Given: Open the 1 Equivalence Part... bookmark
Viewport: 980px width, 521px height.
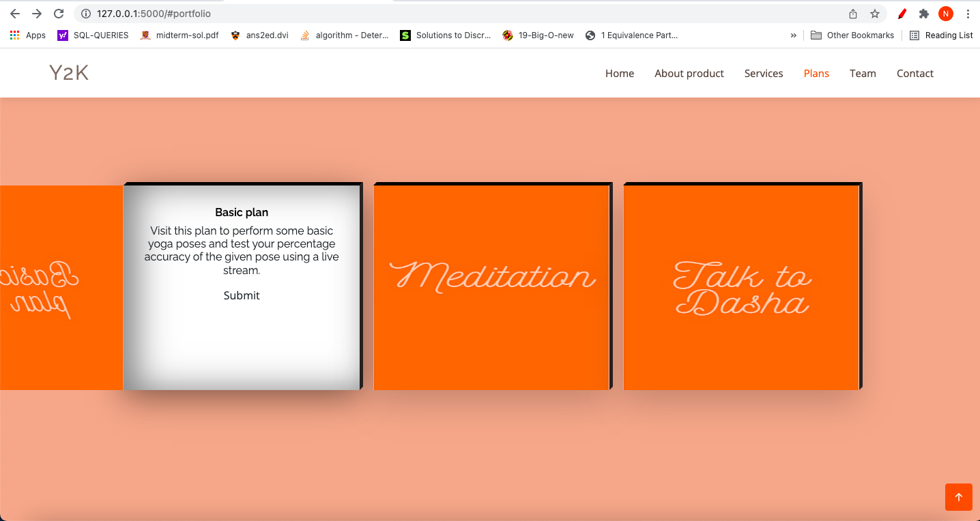Looking at the screenshot, I should click(632, 35).
